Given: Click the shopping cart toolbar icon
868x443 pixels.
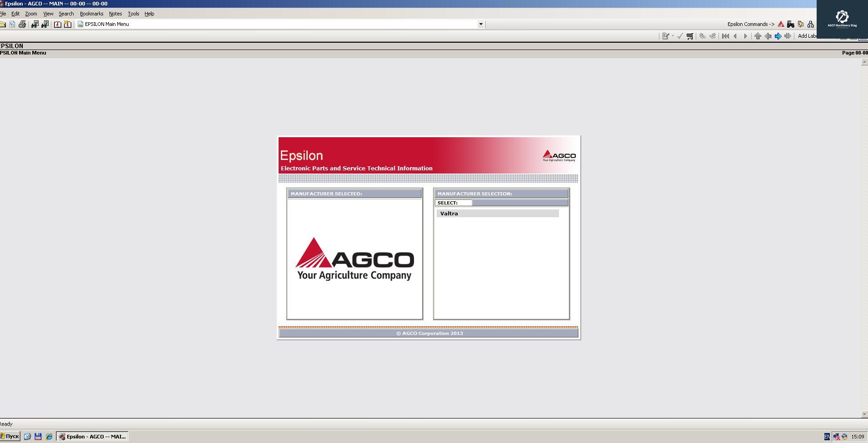Looking at the screenshot, I should click(x=690, y=36).
